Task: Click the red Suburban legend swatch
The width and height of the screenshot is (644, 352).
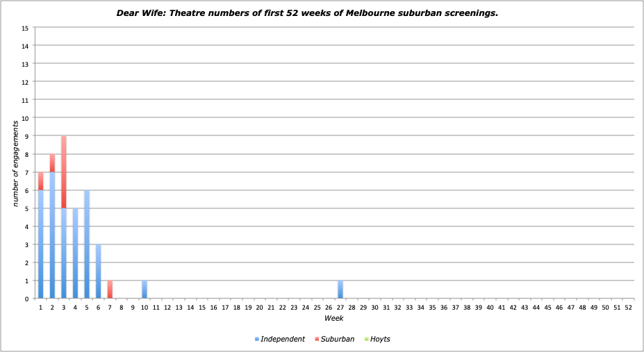Action: (317, 339)
